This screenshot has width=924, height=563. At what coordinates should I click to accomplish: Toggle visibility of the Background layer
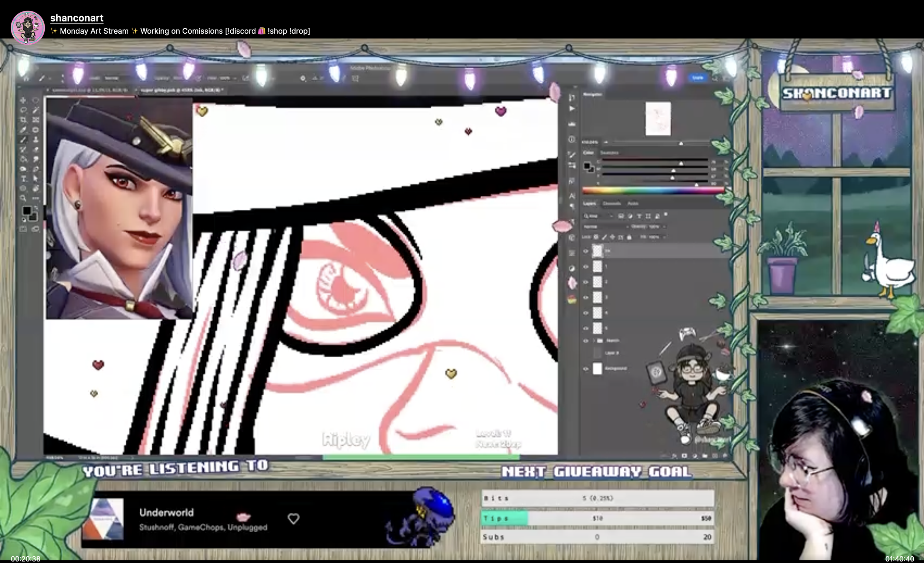coord(586,369)
